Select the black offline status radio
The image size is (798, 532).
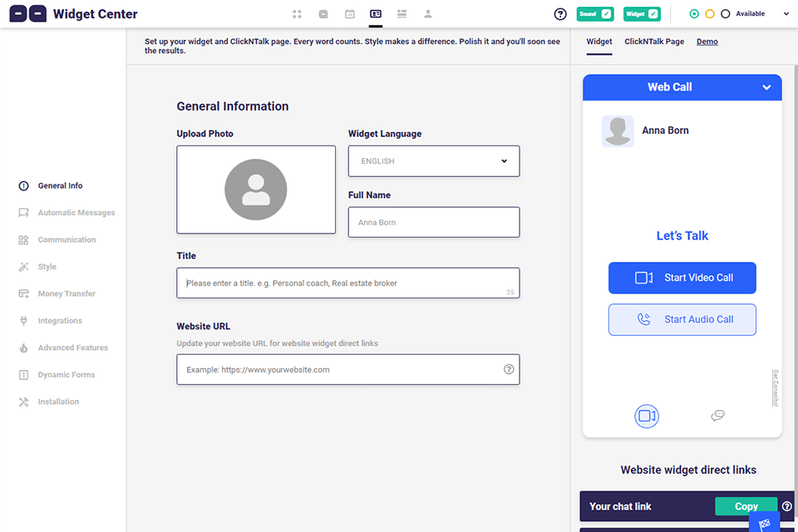coord(726,14)
